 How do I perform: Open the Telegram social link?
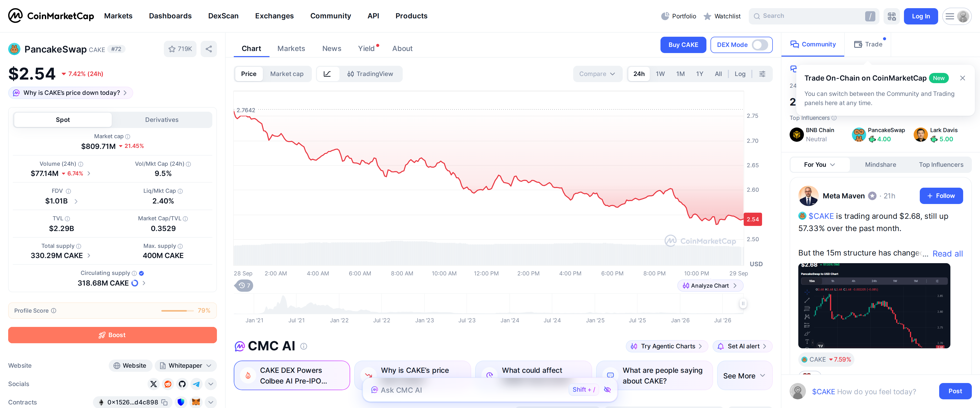(196, 384)
